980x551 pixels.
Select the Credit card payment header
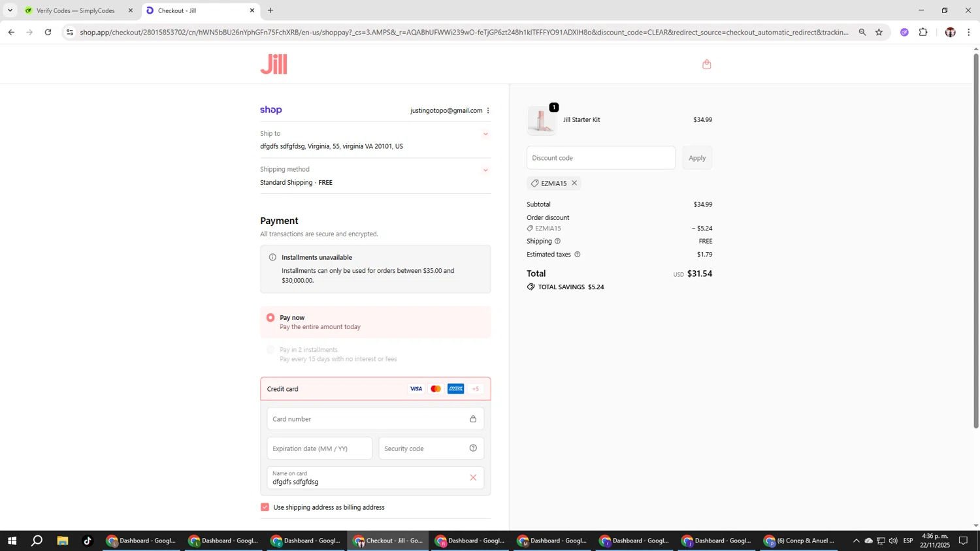point(376,388)
